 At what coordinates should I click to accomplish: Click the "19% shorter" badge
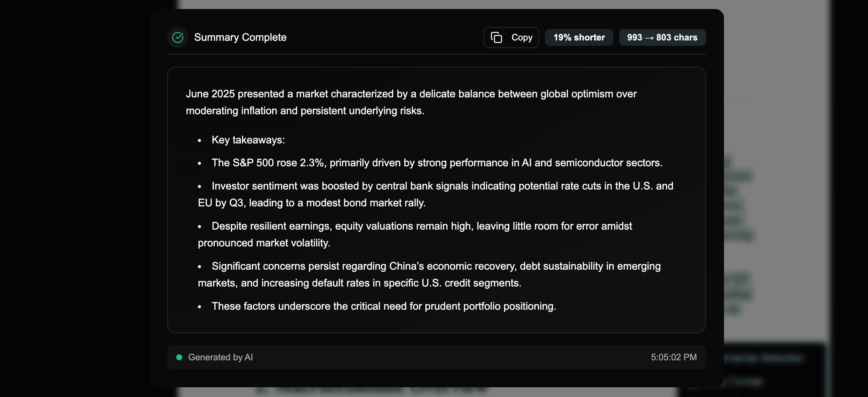pos(579,37)
